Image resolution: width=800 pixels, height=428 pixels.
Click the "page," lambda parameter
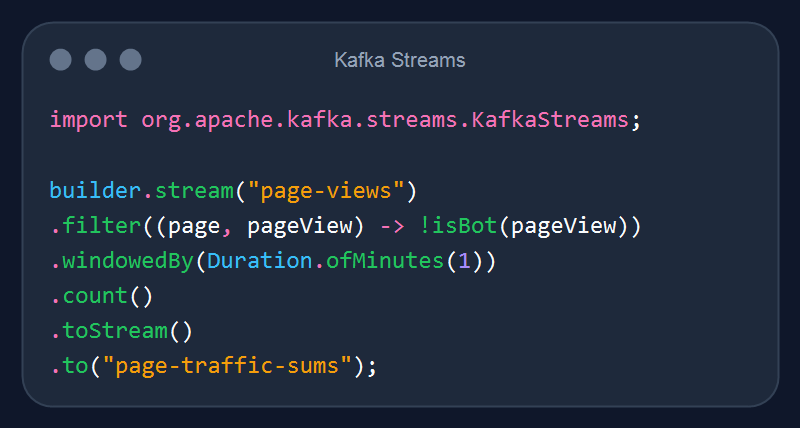(x=201, y=226)
